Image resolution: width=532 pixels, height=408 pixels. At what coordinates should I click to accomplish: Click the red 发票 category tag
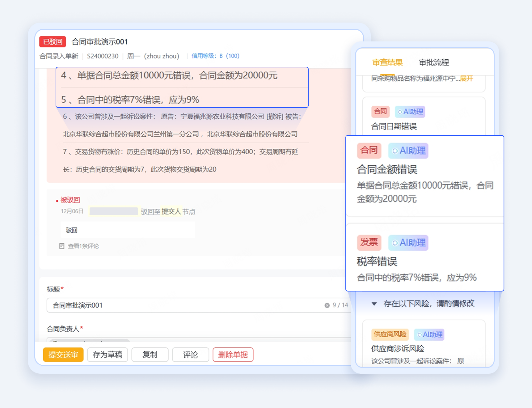tap(369, 242)
